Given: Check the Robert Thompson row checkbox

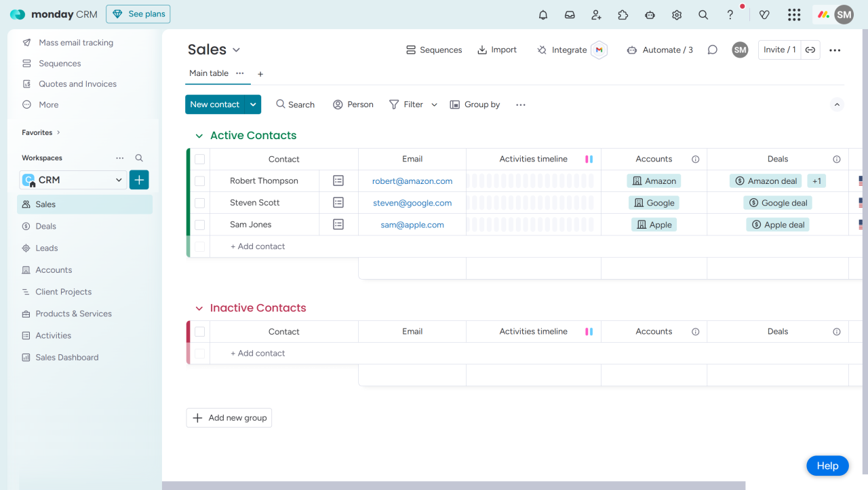Looking at the screenshot, I should pos(199,181).
